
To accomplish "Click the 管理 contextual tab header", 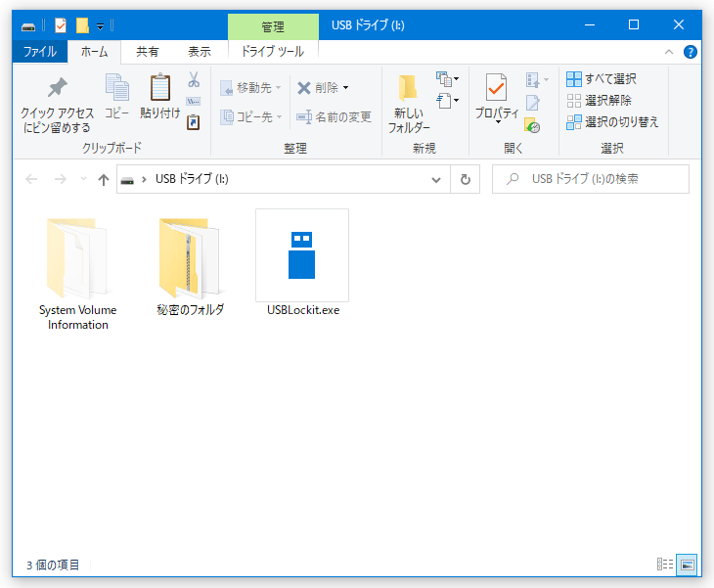I will tap(273, 26).
